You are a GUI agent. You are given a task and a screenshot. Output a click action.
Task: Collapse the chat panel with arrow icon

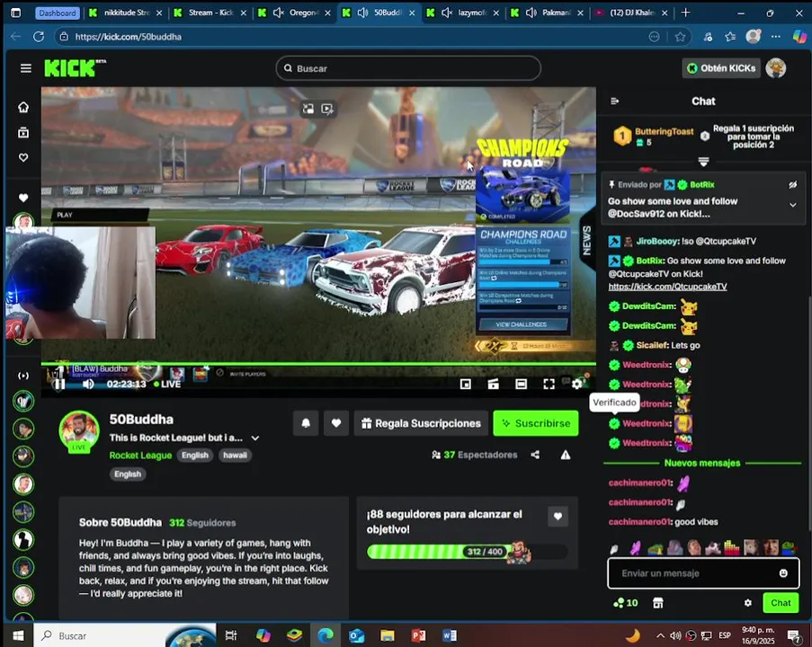coord(615,101)
